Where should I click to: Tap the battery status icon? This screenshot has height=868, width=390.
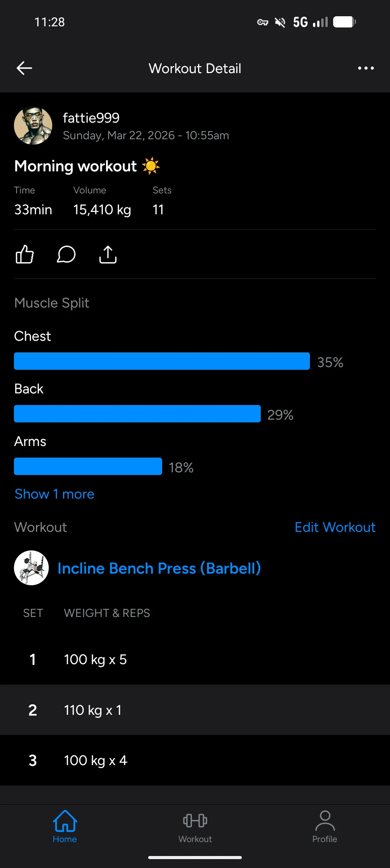(x=344, y=22)
